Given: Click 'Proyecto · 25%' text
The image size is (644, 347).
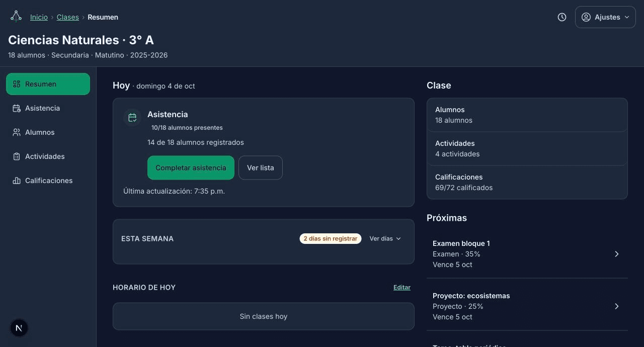Looking at the screenshot, I should 458,306.
